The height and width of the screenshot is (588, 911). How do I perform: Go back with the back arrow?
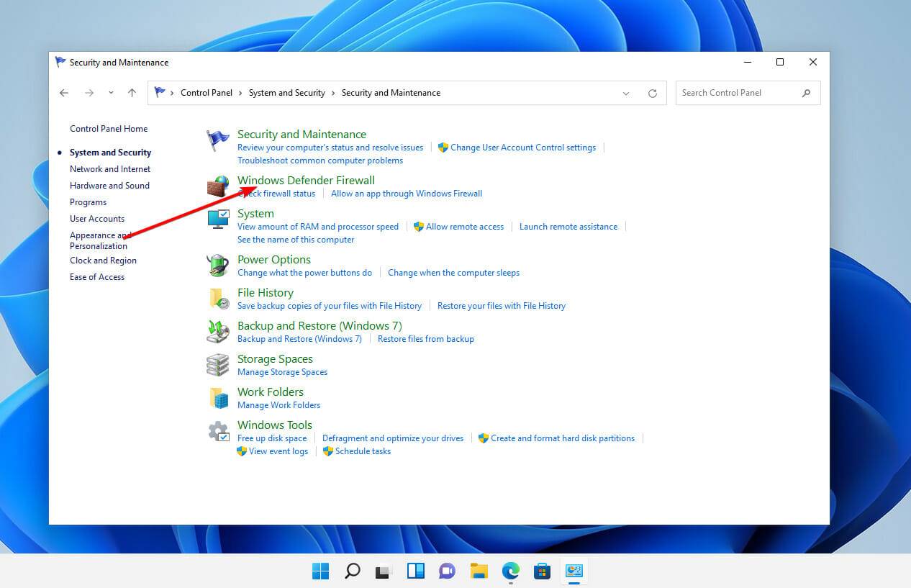coord(64,93)
